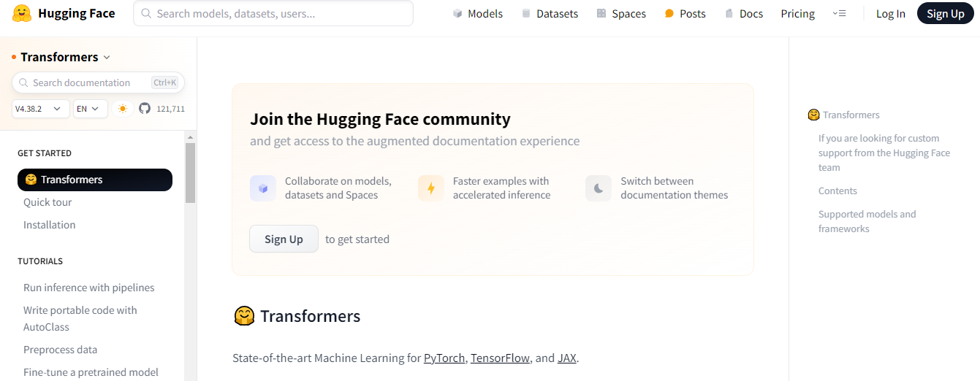Click the Faster examples lightning icon
Screen dimensions: 980x381
click(x=431, y=188)
